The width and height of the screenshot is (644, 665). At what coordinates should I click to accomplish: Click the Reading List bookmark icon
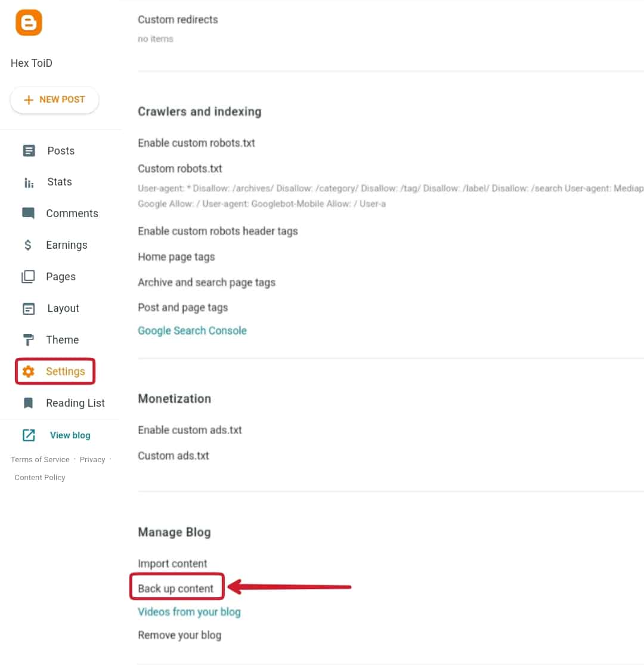29,403
